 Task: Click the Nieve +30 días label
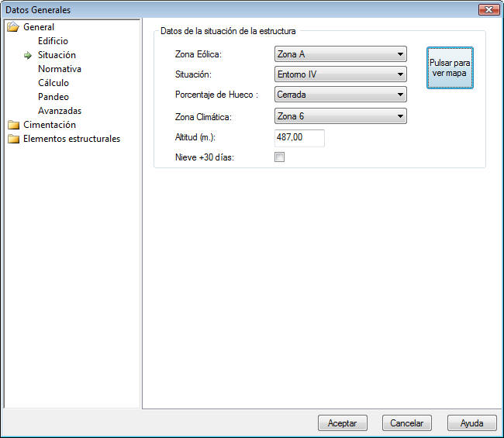(x=205, y=157)
